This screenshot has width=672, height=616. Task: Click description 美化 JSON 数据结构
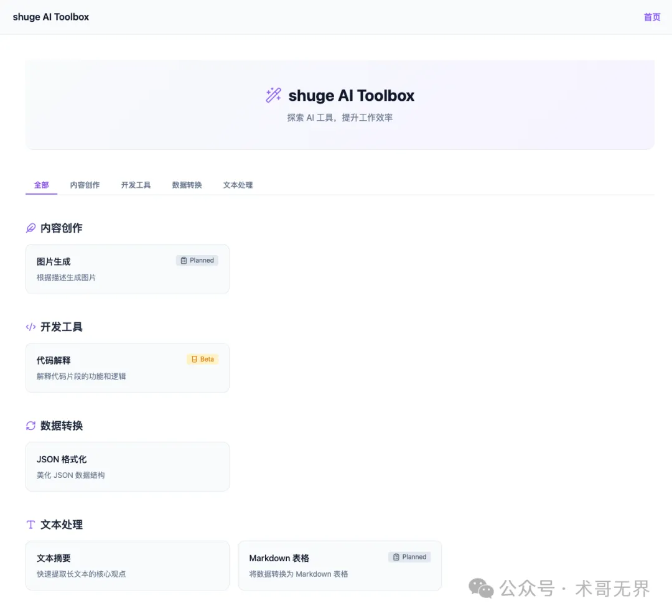71,475
